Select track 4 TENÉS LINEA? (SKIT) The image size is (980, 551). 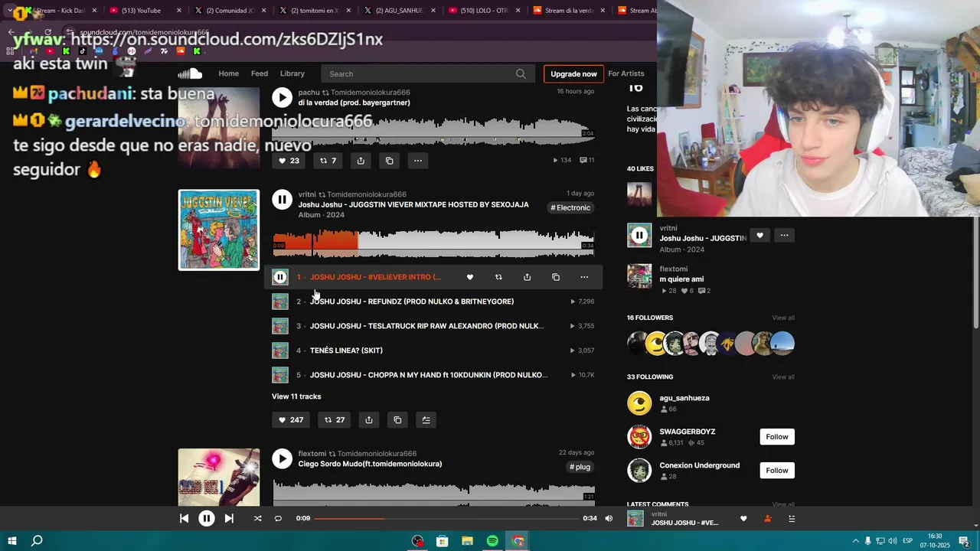(x=433, y=350)
